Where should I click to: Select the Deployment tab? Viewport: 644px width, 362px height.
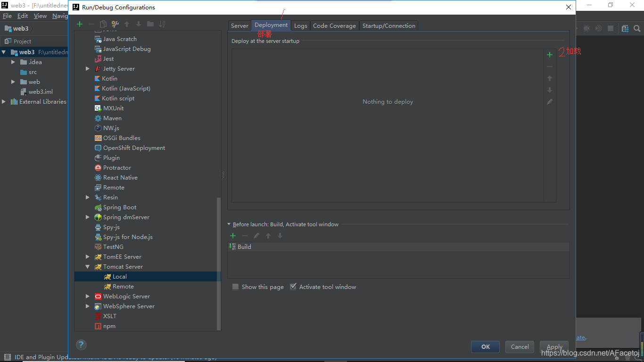[x=271, y=25]
